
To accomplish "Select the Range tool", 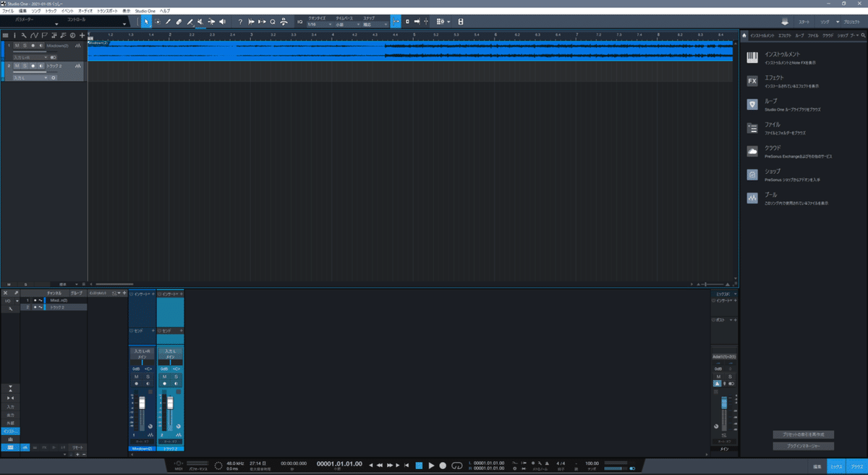I will (x=158, y=22).
